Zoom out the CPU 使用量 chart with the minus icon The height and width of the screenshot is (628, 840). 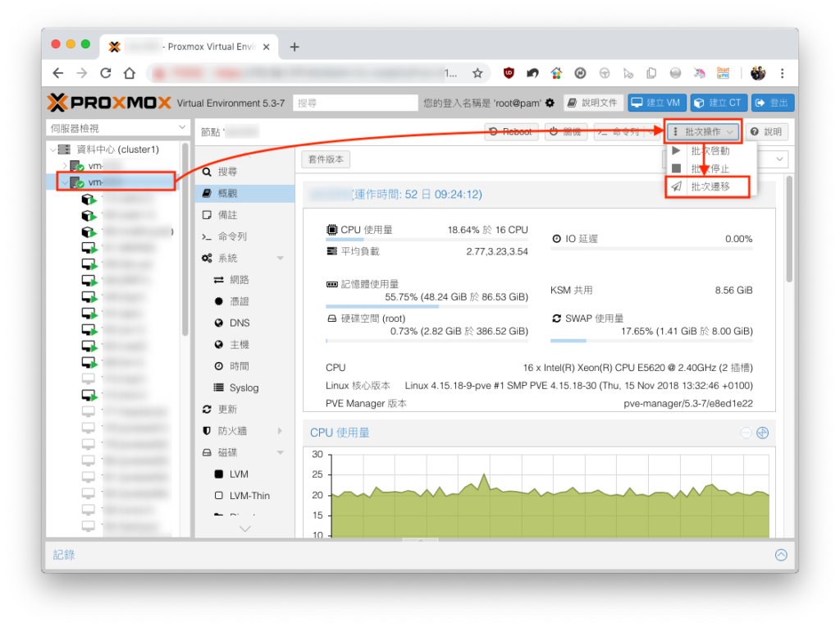(x=746, y=433)
